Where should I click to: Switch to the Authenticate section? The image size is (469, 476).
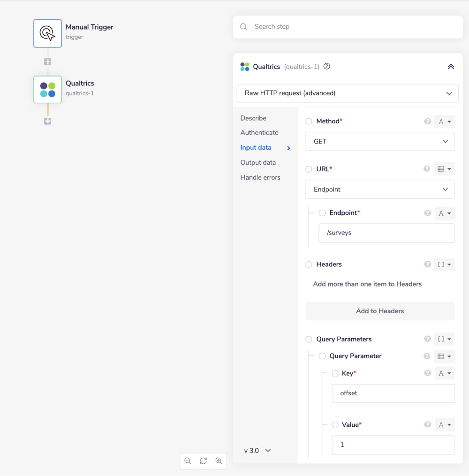(x=259, y=133)
